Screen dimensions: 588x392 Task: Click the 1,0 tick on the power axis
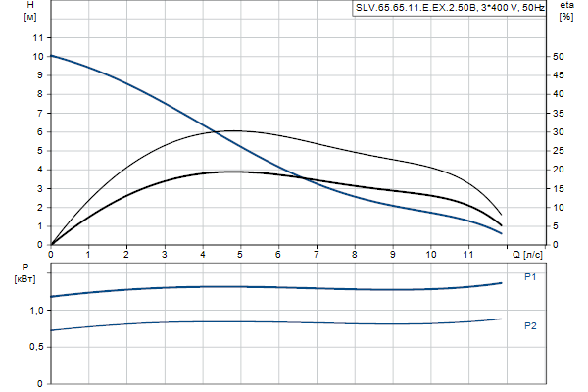(36, 310)
